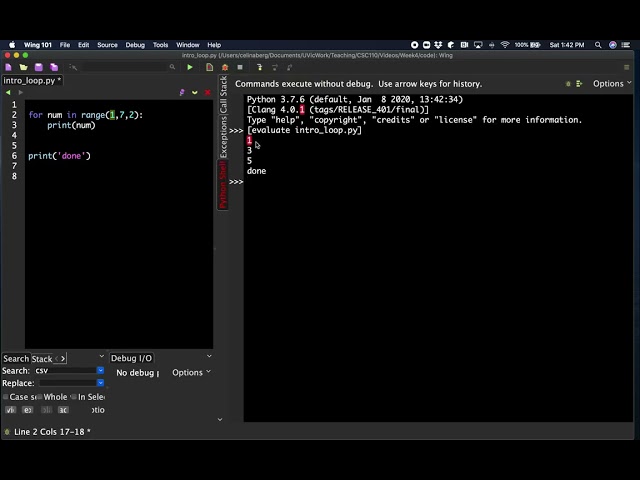The width and height of the screenshot is (640, 480).
Task: Click the Replace button in the search panel
Action: (x=47, y=410)
